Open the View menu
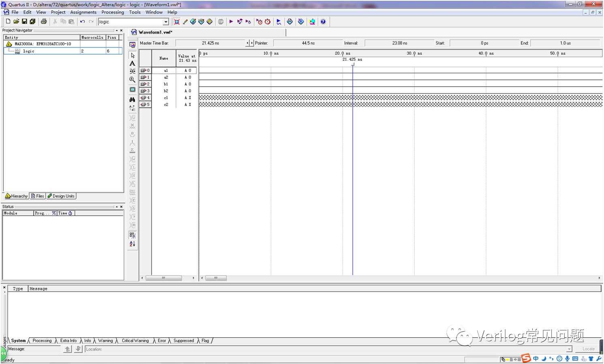The width and height of the screenshot is (604, 364). tap(41, 12)
